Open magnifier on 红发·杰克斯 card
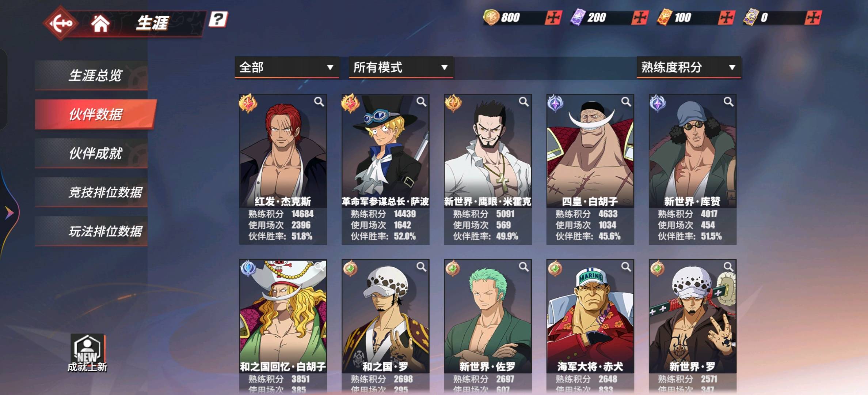The width and height of the screenshot is (868, 395). pyautogui.click(x=319, y=102)
